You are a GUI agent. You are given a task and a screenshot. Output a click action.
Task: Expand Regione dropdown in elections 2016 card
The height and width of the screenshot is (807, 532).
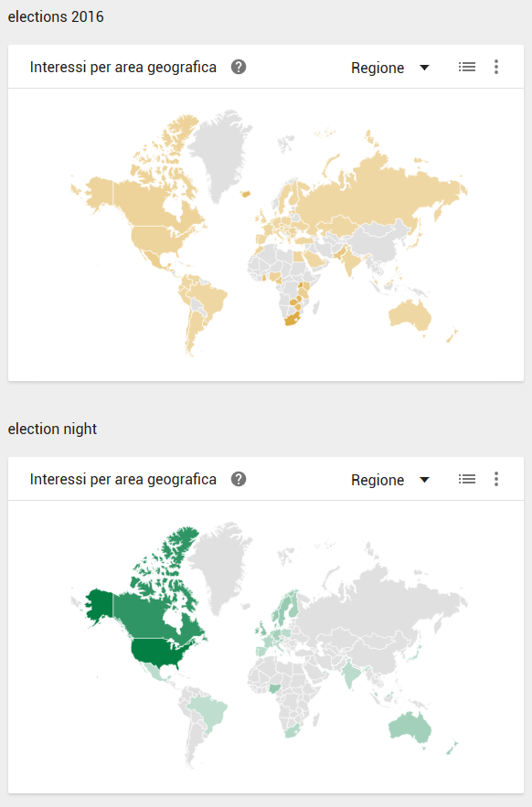(389, 68)
